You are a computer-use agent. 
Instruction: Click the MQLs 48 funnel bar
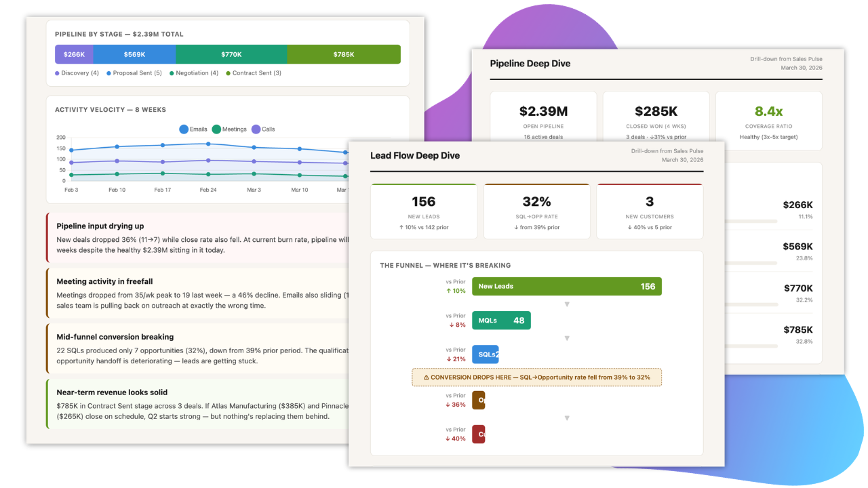click(x=501, y=321)
